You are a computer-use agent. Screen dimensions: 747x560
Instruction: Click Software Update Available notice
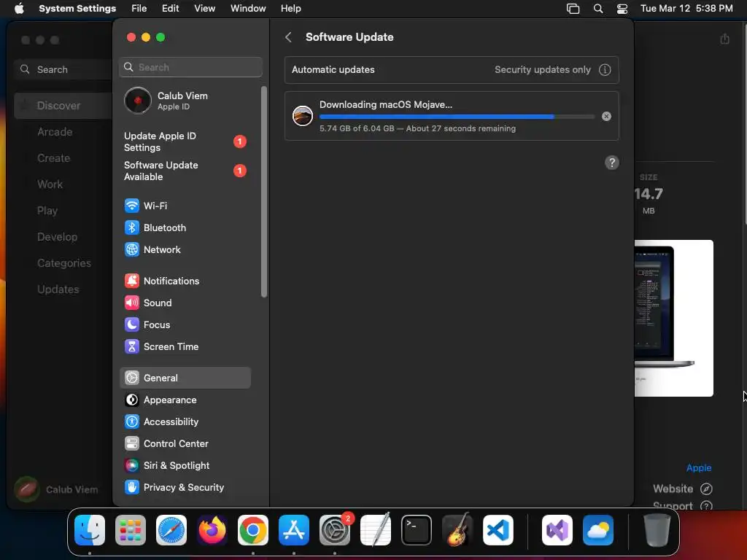point(185,171)
